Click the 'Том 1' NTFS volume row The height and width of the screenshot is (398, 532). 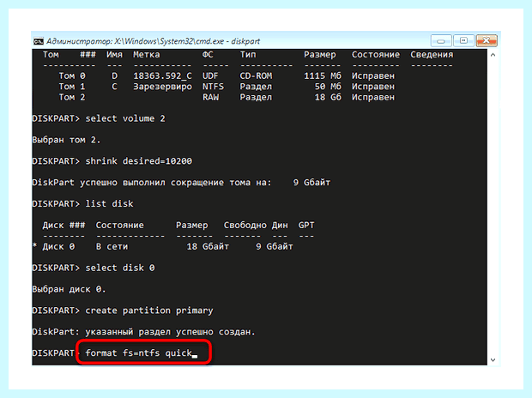pos(227,87)
